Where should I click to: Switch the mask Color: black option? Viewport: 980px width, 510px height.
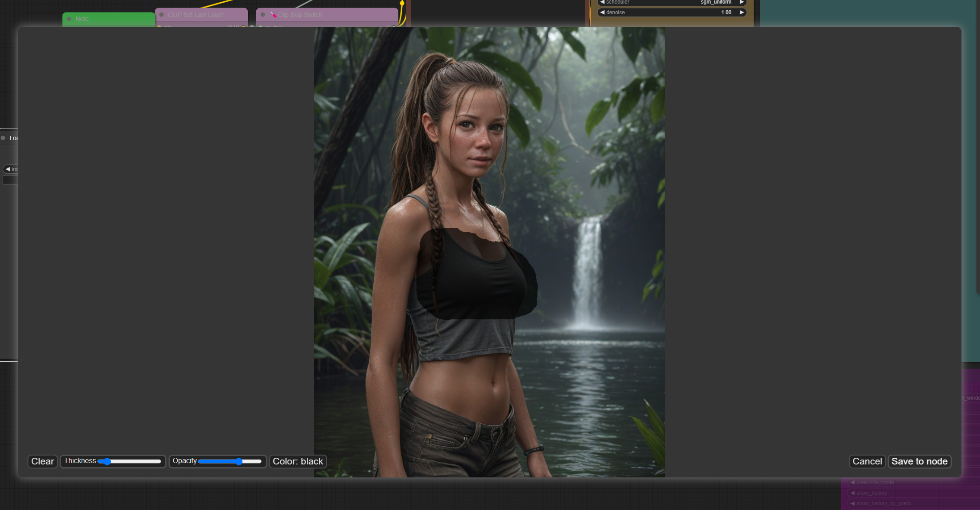[298, 461]
